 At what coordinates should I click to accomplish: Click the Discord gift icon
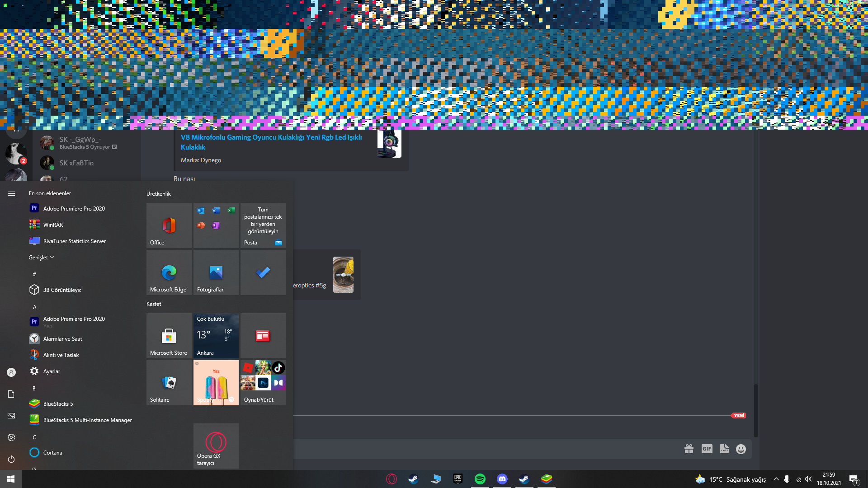click(689, 449)
